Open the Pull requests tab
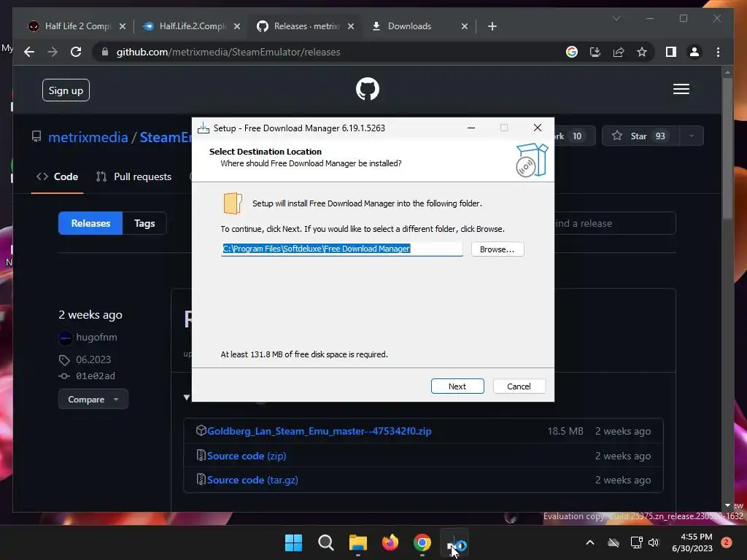This screenshot has width=747, height=560. (134, 176)
